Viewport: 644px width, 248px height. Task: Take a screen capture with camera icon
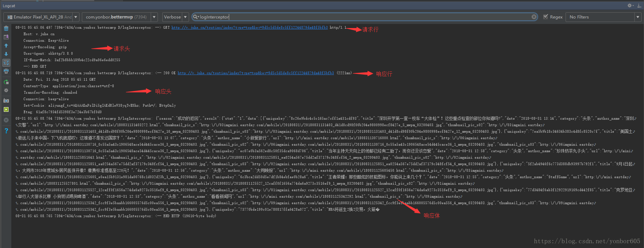pos(6,101)
